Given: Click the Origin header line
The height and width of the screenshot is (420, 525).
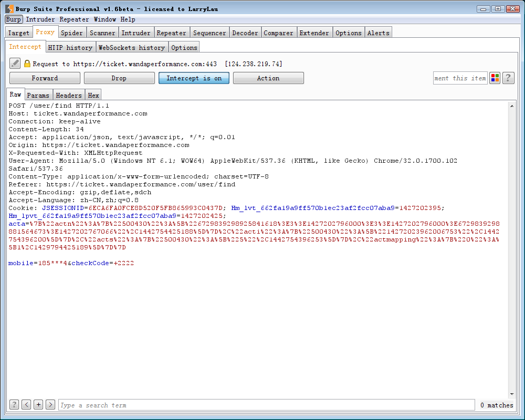Looking at the screenshot, I should pos(99,145).
